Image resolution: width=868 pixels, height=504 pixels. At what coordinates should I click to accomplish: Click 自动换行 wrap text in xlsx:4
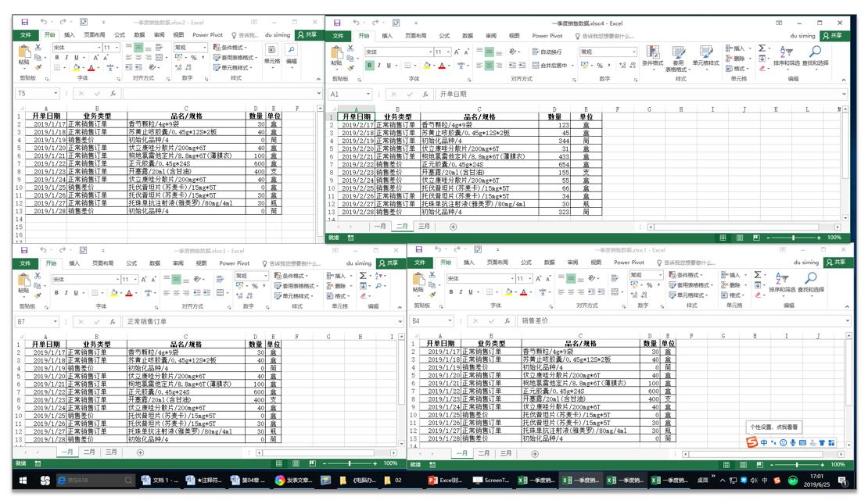tap(547, 52)
